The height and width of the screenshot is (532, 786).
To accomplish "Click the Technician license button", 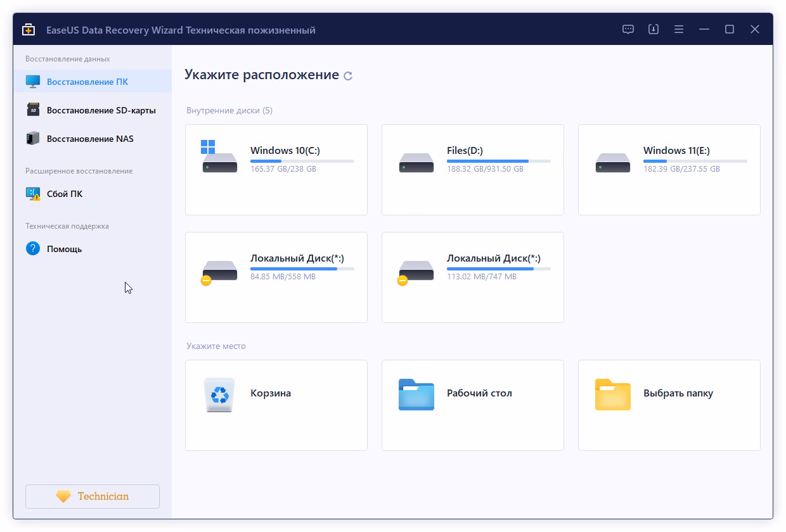I will pos(93,497).
